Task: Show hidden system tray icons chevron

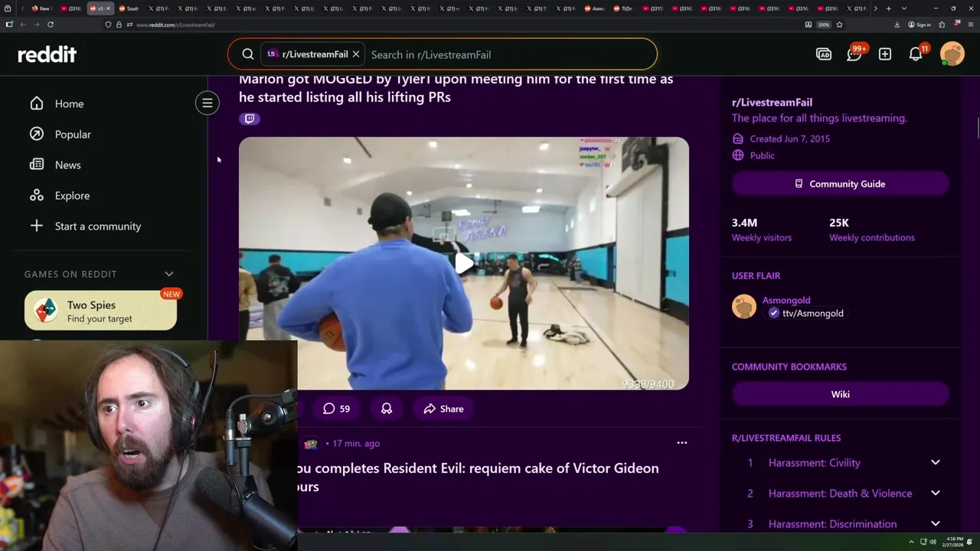Action: point(912,542)
